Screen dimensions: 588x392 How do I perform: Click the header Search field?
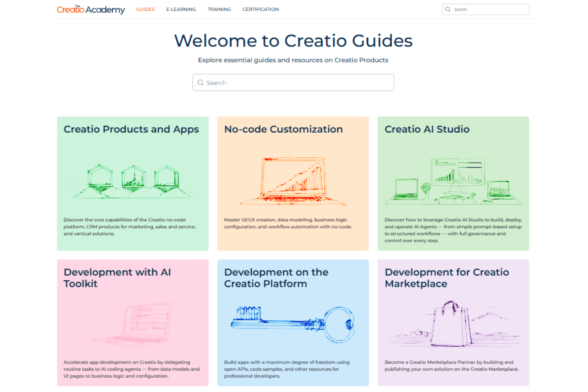(x=486, y=9)
